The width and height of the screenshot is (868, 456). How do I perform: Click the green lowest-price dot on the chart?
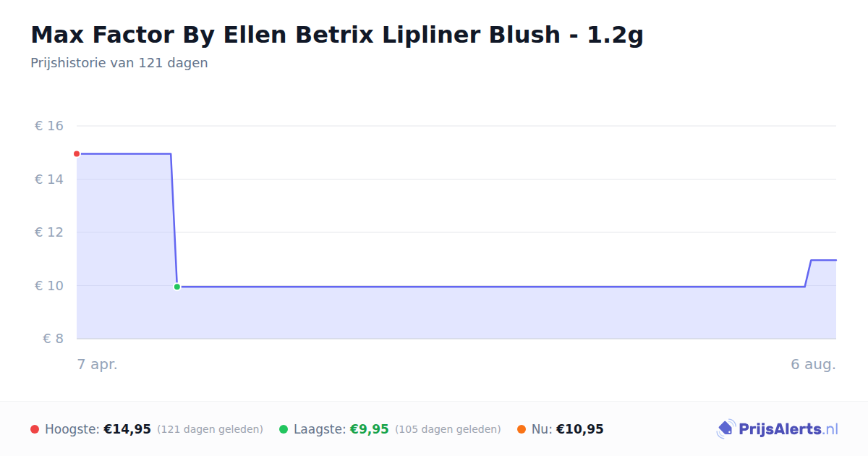click(x=177, y=287)
